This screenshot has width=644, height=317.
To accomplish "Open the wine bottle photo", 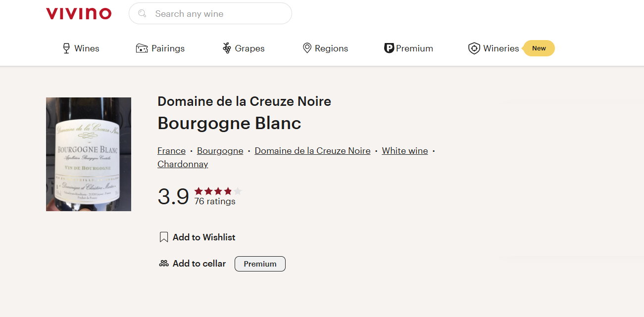I will click(x=89, y=154).
